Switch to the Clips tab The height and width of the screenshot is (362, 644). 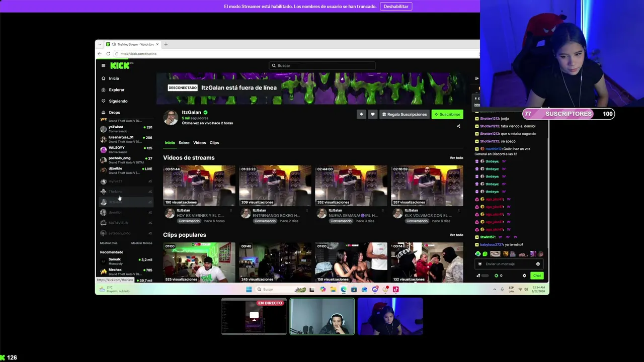coord(214,143)
